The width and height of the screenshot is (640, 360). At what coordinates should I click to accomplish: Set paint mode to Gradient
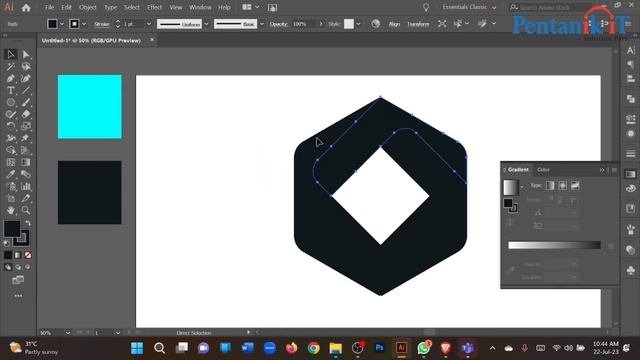point(18,255)
